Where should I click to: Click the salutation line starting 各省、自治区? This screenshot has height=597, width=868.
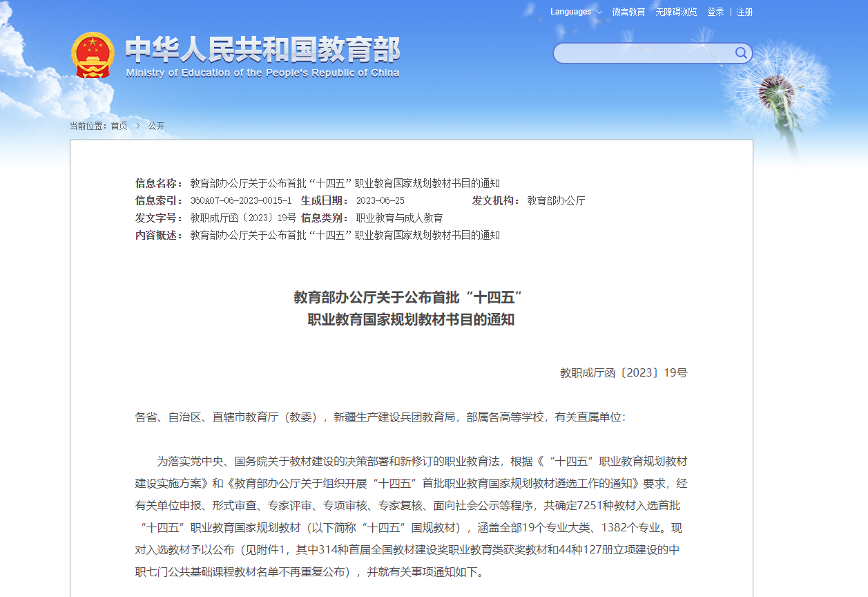click(x=380, y=417)
